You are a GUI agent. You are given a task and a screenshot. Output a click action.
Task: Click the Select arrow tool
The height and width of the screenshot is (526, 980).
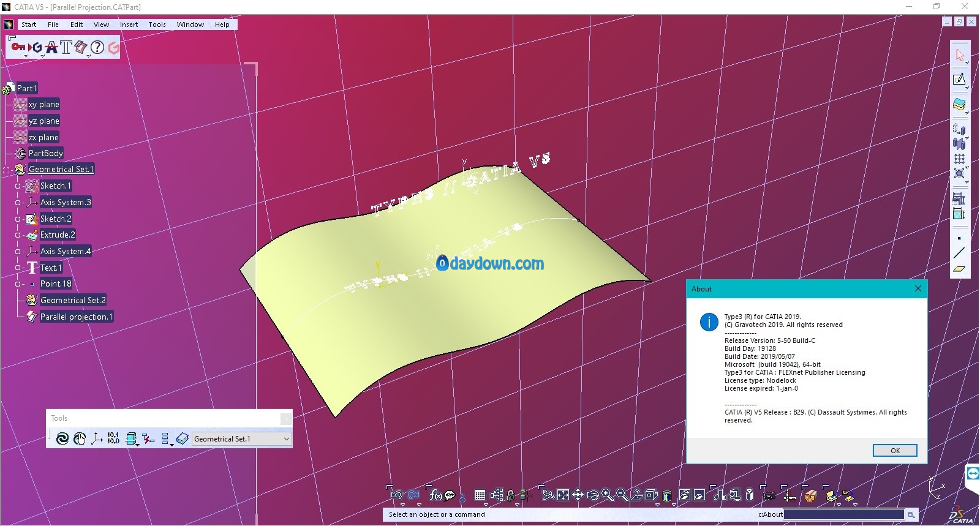pos(960,55)
